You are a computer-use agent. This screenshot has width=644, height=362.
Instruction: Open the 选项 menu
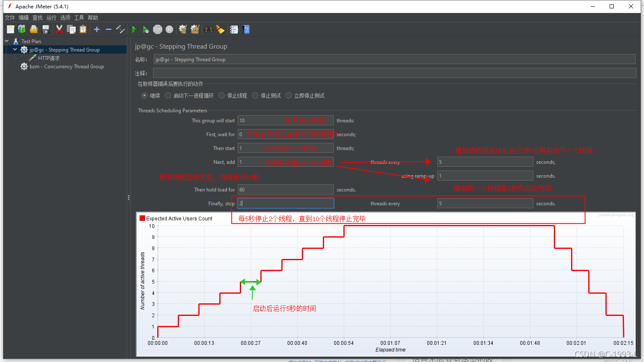(65, 18)
